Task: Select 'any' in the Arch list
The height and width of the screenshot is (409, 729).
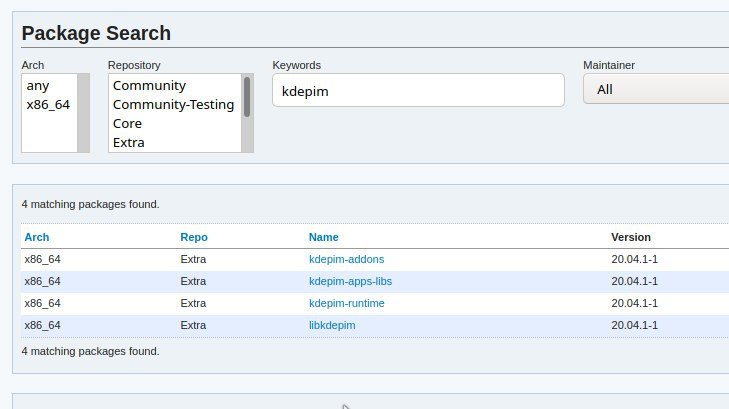Action: pos(49,86)
